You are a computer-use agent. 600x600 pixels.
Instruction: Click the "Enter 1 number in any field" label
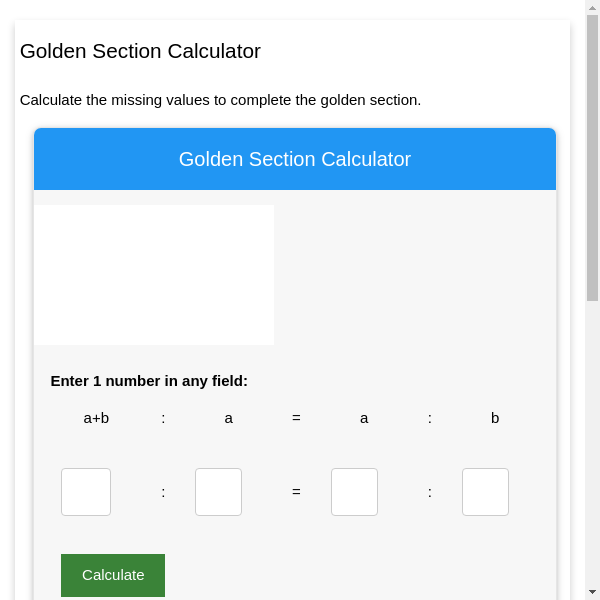pos(149,381)
